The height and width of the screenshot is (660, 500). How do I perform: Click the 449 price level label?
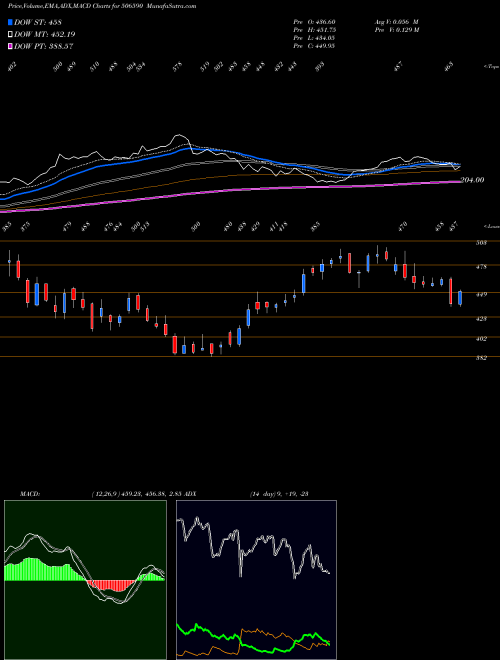[x=482, y=295]
